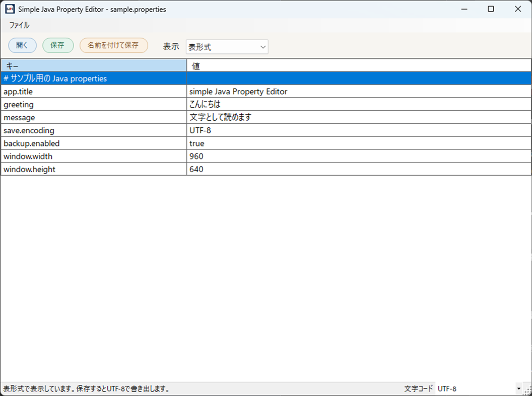The width and height of the screenshot is (532, 396).
Task: Click the 保存 button
Action: click(x=57, y=45)
